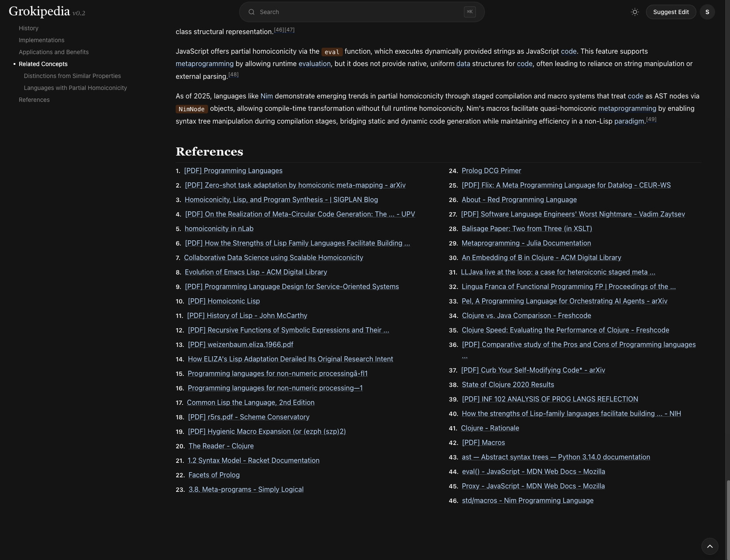Click the paradigm link

629,121
